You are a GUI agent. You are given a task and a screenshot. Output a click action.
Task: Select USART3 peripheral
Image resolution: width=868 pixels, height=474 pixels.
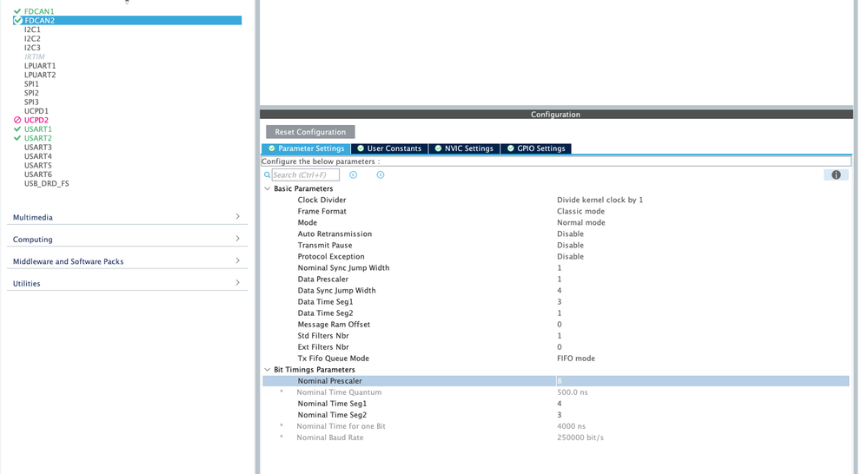click(37, 147)
